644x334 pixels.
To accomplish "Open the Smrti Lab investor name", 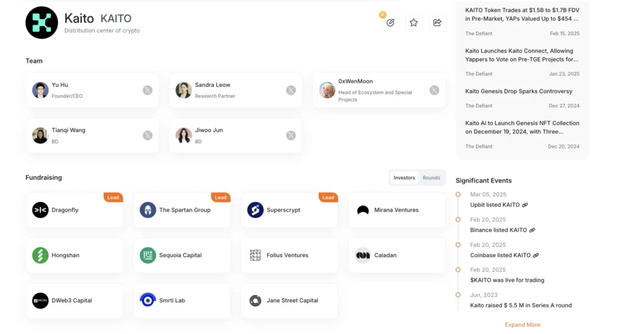I will coord(172,300).
